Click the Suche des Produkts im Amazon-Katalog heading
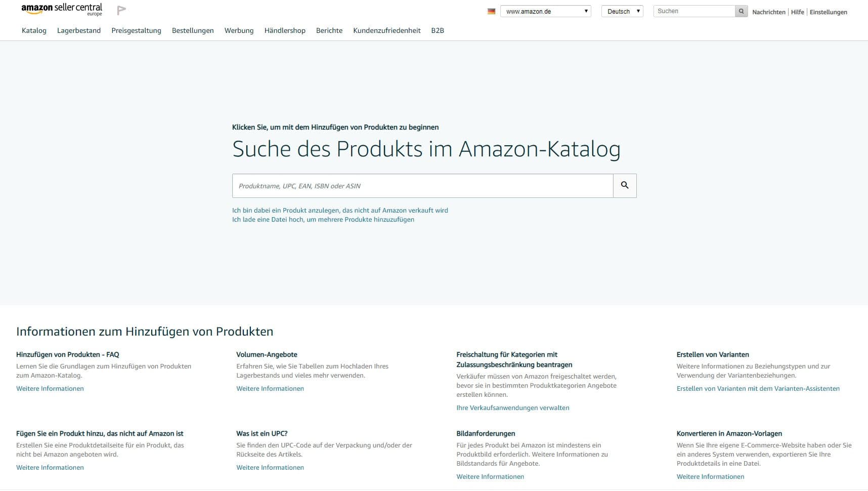This screenshot has height=491, width=868. pos(426,149)
